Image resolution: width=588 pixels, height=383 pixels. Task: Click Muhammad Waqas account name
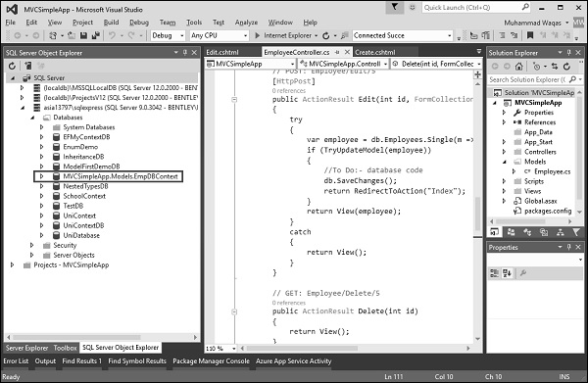coord(532,23)
